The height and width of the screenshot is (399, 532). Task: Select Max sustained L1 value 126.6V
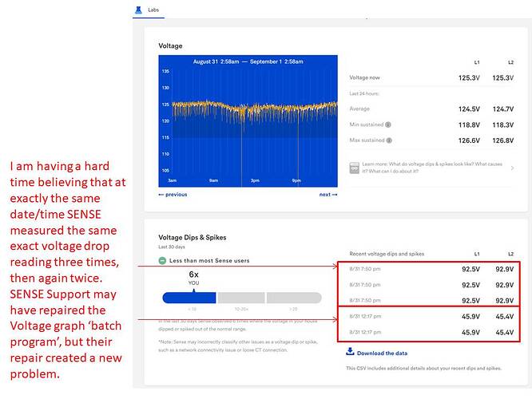click(469, 140)
